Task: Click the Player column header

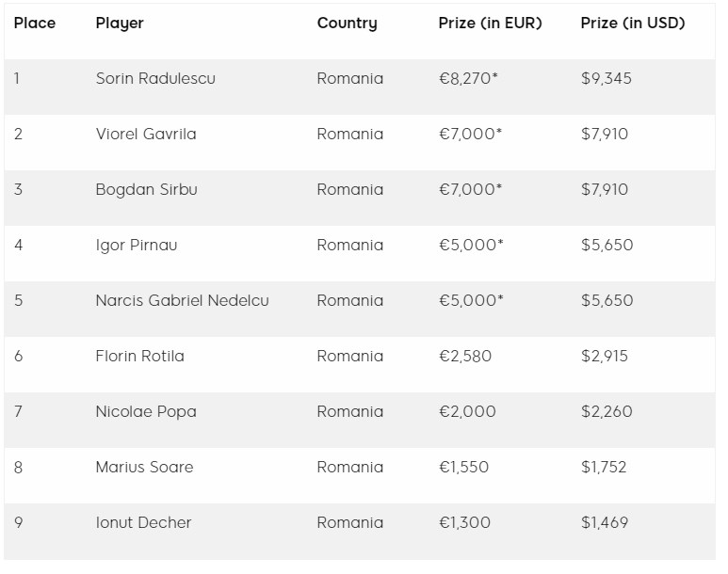Action: 120,24
